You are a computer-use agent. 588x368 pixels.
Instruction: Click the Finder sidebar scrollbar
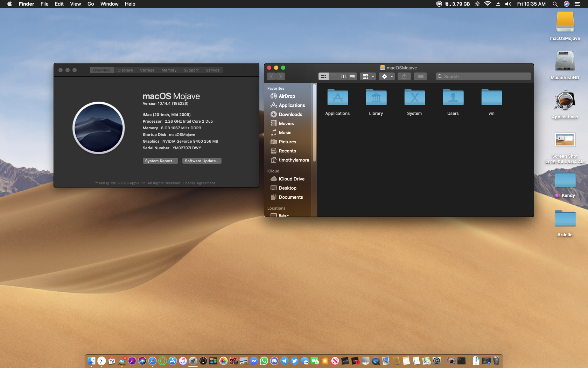[x=314, y=123]
